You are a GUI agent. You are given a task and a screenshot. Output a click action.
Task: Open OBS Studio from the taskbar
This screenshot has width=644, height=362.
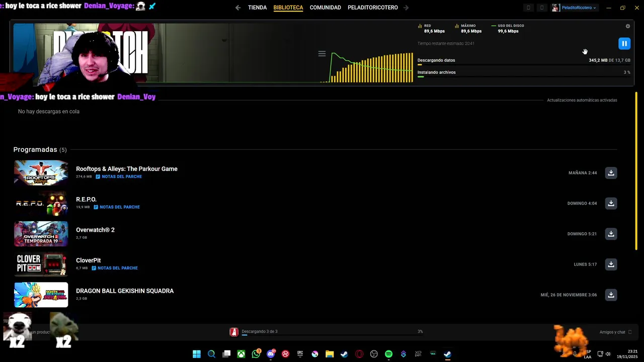click(374, 354)
